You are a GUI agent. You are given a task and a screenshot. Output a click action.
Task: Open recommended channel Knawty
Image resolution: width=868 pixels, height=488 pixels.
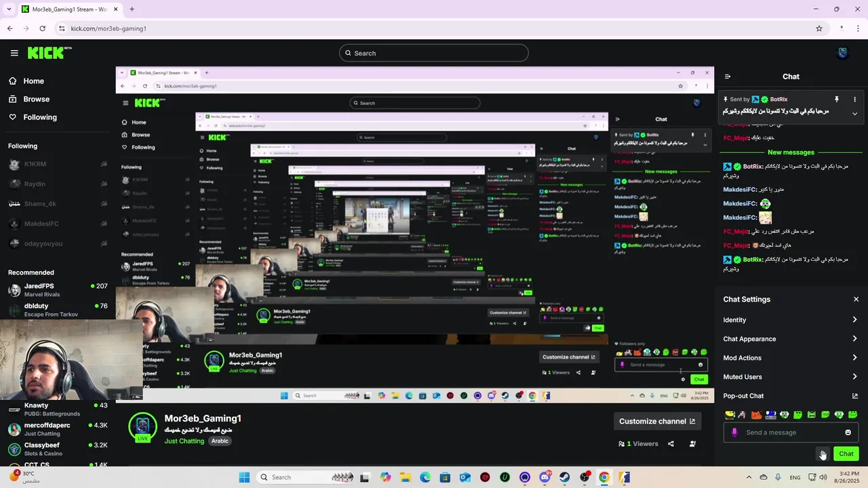tap(57, 409)
